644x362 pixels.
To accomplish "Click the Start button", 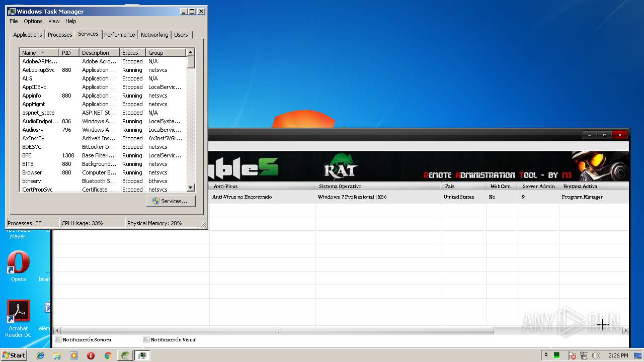I will 14,355.
